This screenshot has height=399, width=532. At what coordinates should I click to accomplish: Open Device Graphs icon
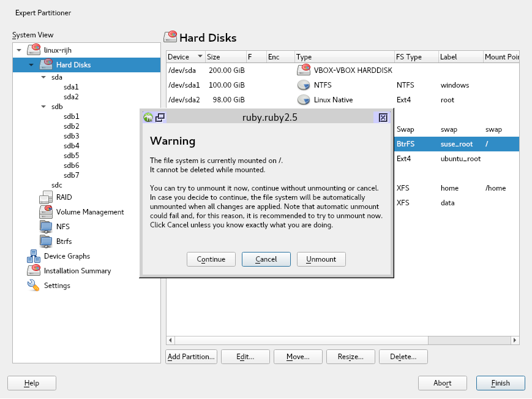[x=34, y=256]
